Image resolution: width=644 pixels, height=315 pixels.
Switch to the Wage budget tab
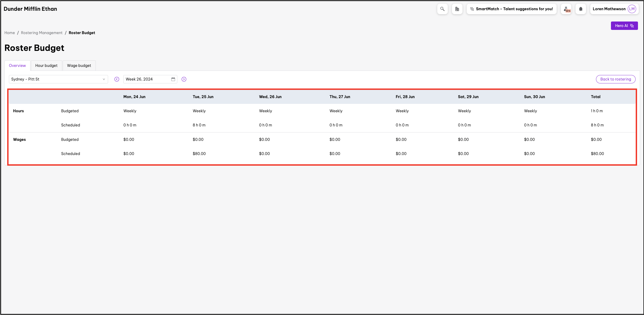[79, 66]
